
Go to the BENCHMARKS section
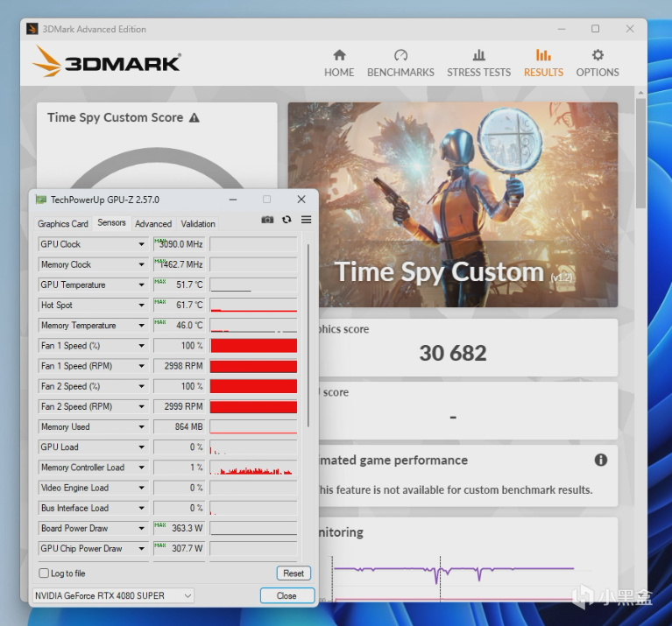pos(400,63)
